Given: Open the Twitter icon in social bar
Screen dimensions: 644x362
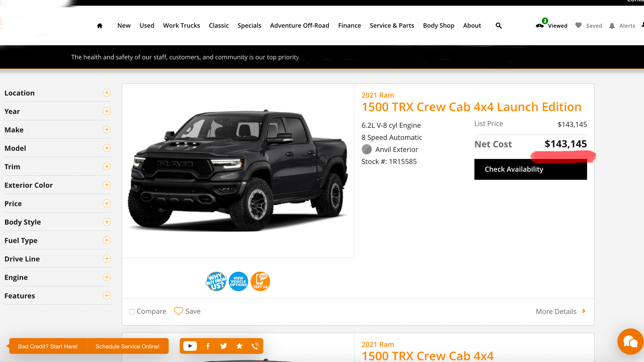Looking at the screenshot, I should click(x=224, y=346).
